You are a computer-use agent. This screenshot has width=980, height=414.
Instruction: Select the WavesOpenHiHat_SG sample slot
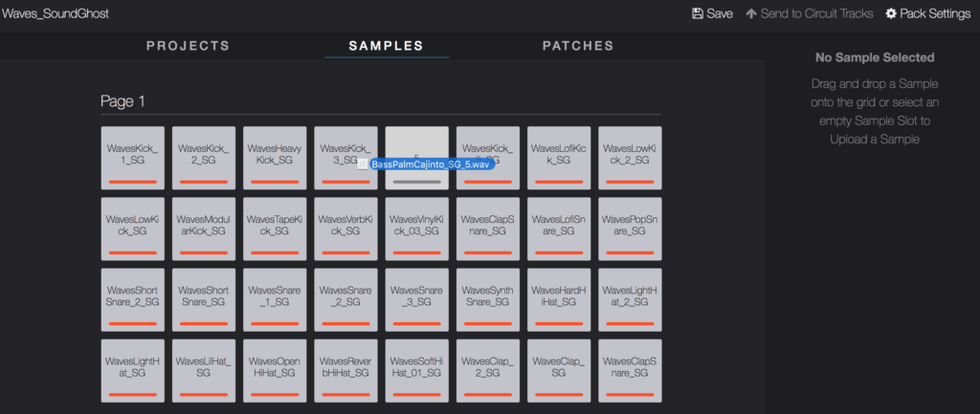pos(275,369)
